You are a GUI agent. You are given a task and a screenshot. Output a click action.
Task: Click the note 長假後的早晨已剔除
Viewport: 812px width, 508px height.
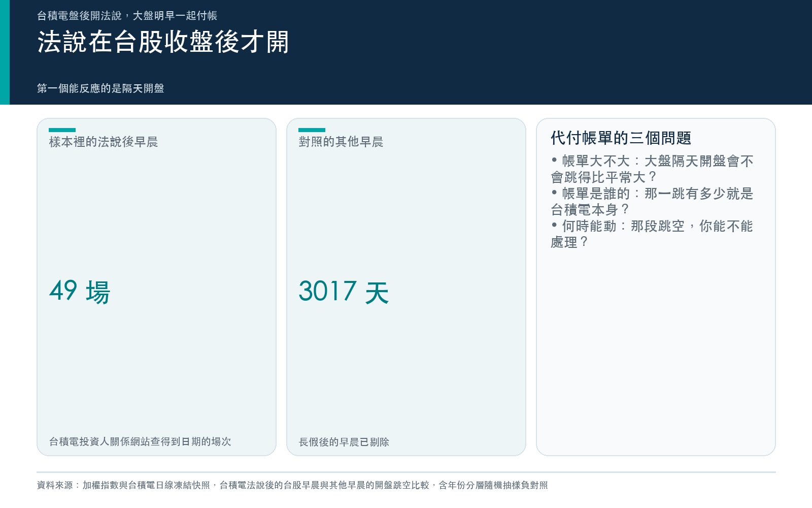[344, 442]
